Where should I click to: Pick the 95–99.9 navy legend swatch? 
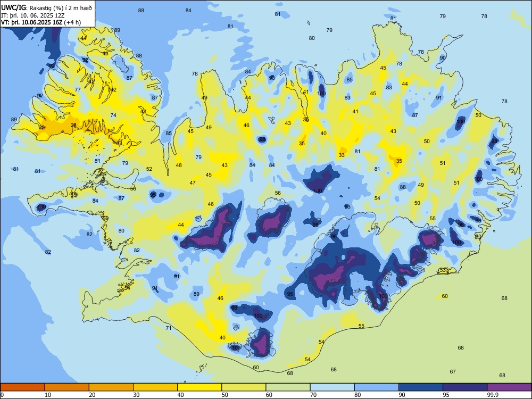[465, 387]
